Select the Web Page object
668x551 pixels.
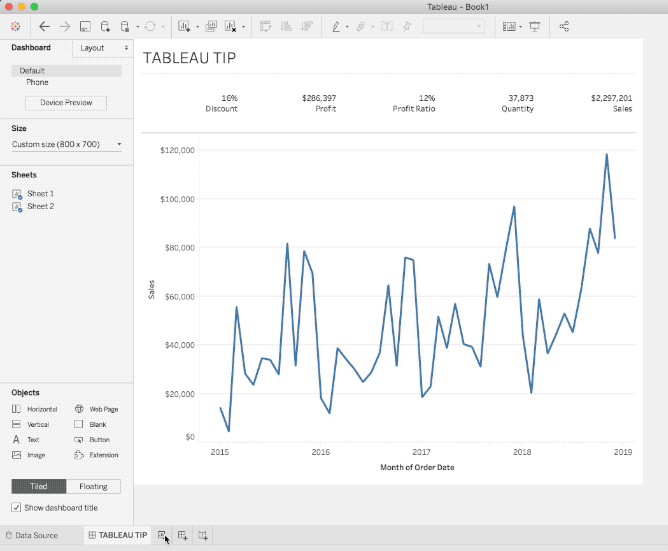tap(96, 409)
